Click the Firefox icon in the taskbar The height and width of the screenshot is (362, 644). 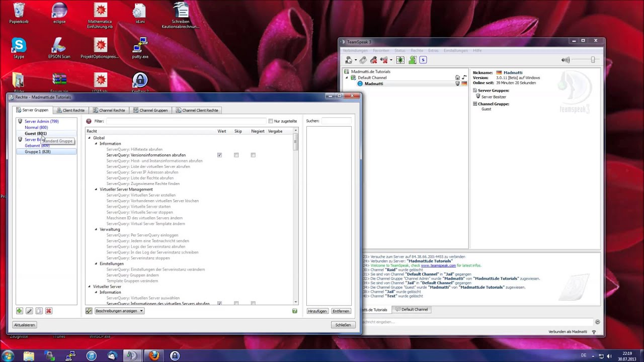(153, 355)
